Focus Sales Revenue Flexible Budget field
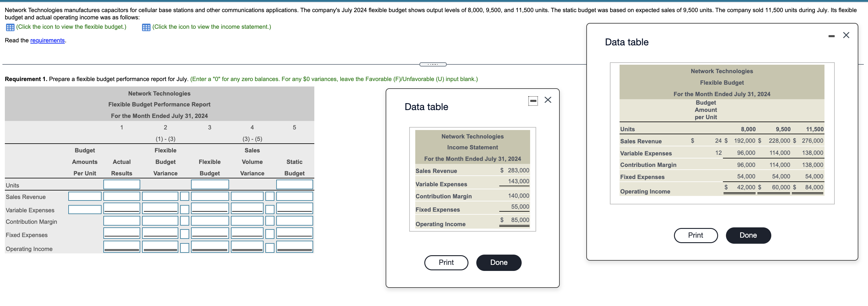868x306 pixels. click(210, 197)
